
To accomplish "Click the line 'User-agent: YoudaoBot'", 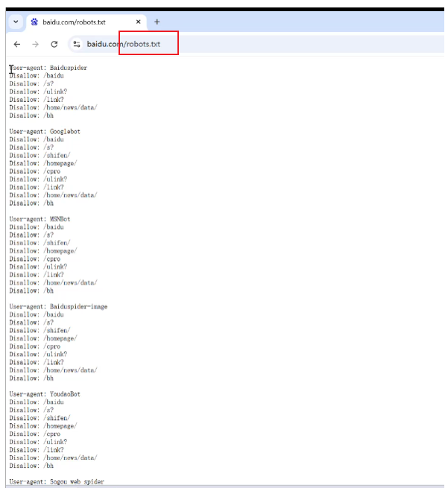I will (45, 394).
